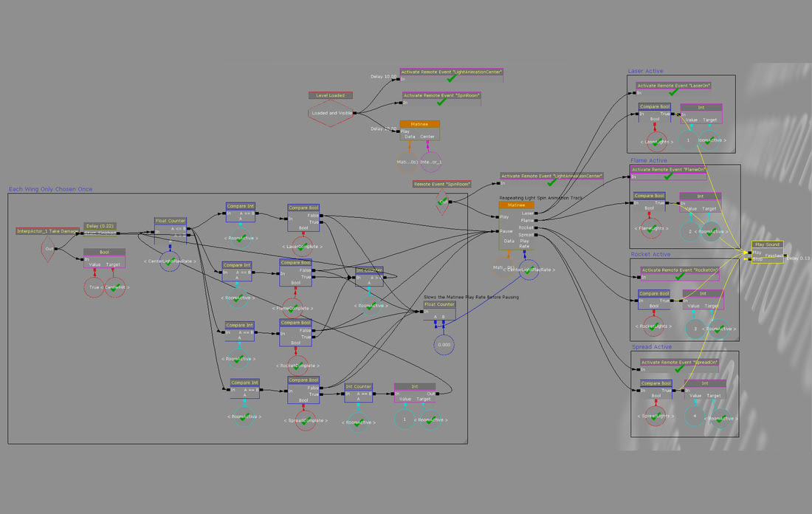Select the InterpActor_1 Take Damage event
The height and width of the screenshot is (514, 812).
[x=47, y=231]
